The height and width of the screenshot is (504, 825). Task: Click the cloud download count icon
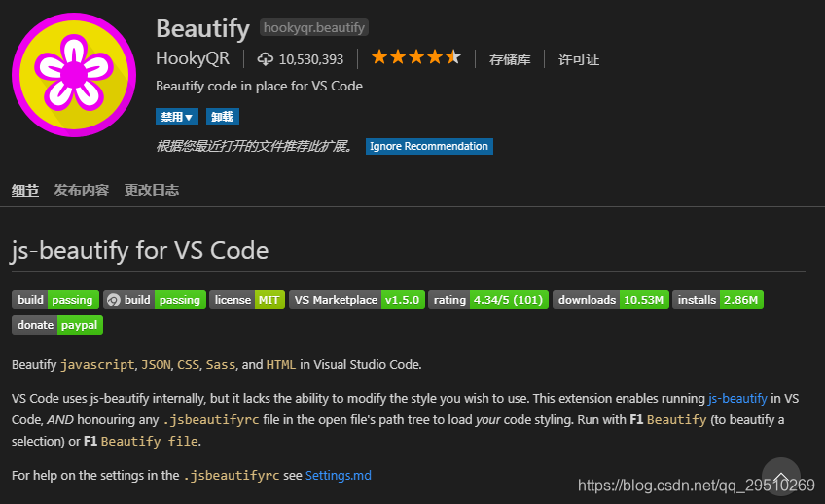pos(266,59)
